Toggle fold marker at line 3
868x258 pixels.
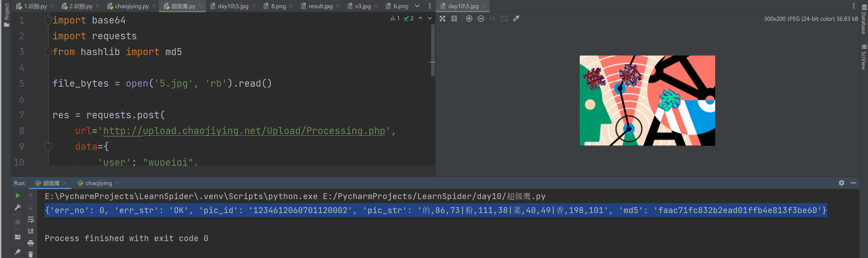tap(48, 51)
